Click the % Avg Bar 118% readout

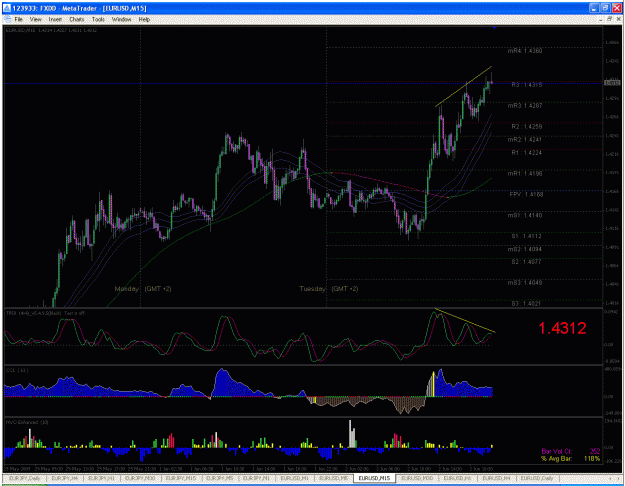coord(571,459)
